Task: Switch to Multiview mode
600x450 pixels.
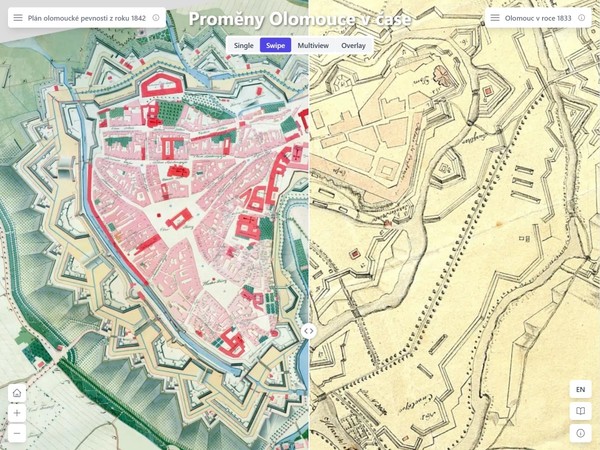Action: click(x=313, y=46)
